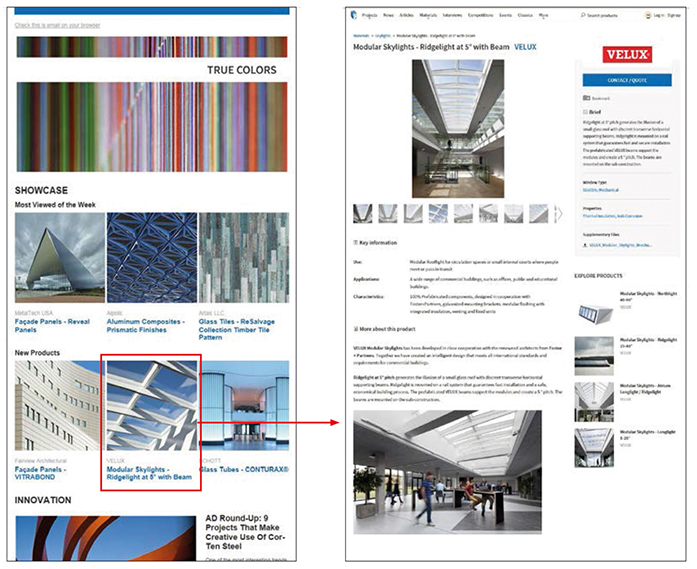Screen dimensions: 697x569
Task: Open the Projects menu item
Action: click(369, 15)
